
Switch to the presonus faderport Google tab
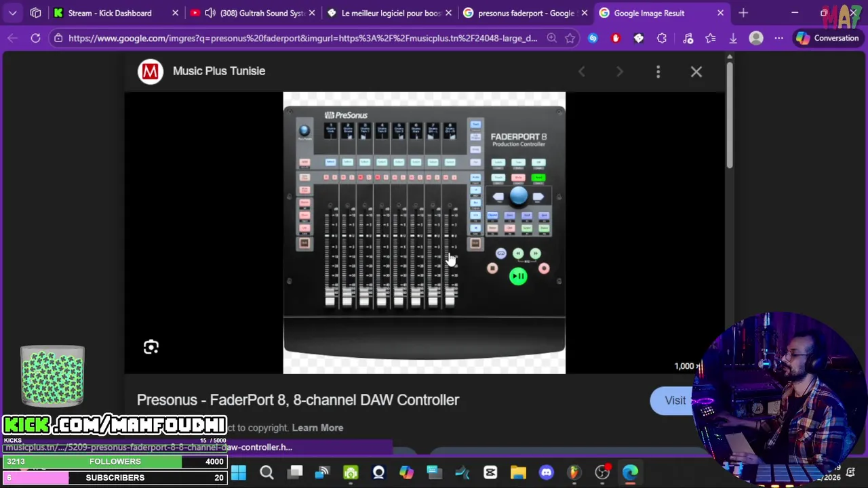(x=526, y=13)
